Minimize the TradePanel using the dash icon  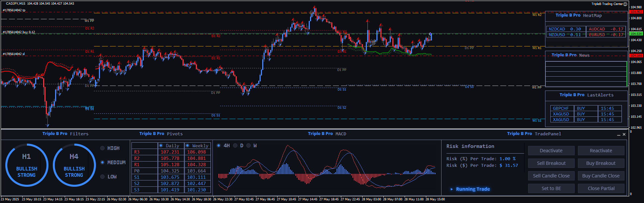(x=618, y=135)
